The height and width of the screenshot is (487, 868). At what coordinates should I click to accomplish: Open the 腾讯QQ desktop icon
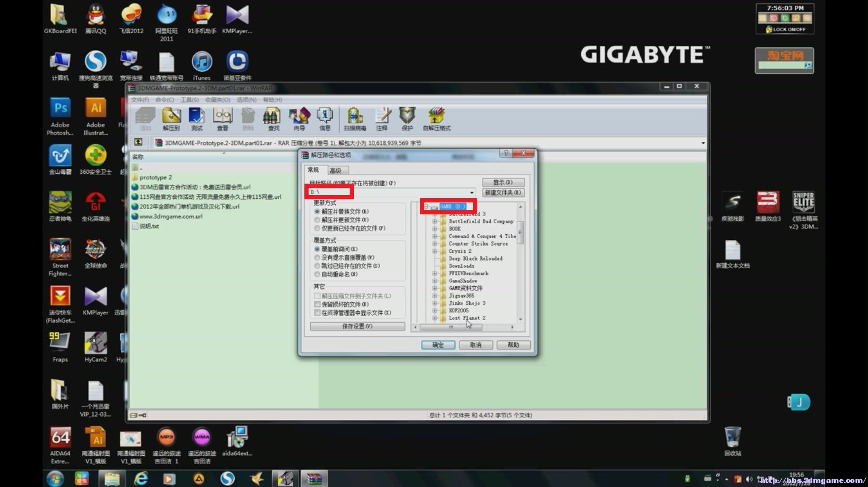(96, 19)
